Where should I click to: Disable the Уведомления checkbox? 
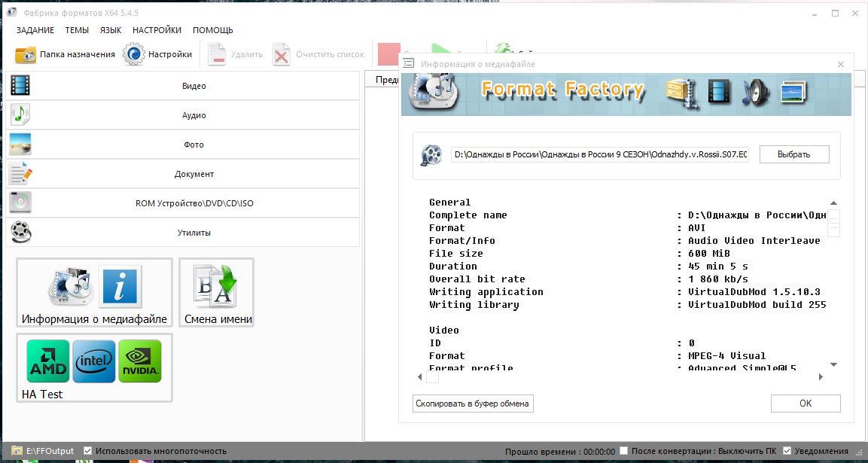787,451
